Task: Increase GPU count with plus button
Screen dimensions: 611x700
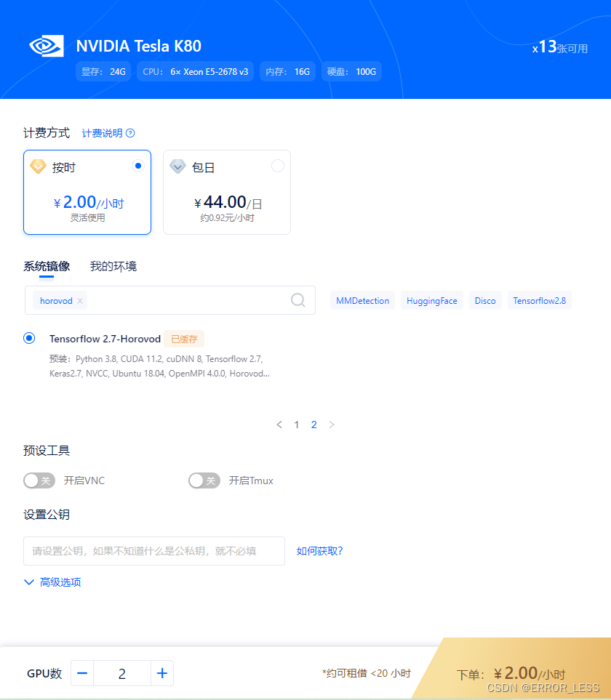Action: 162,673
